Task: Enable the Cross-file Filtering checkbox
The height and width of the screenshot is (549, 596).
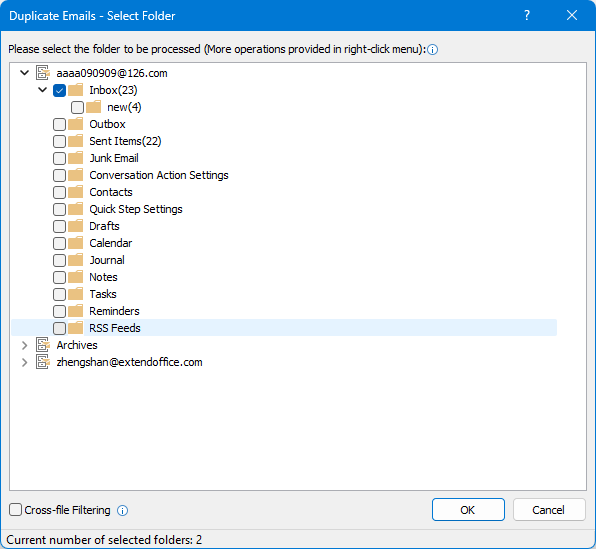Action: (15, 510)
